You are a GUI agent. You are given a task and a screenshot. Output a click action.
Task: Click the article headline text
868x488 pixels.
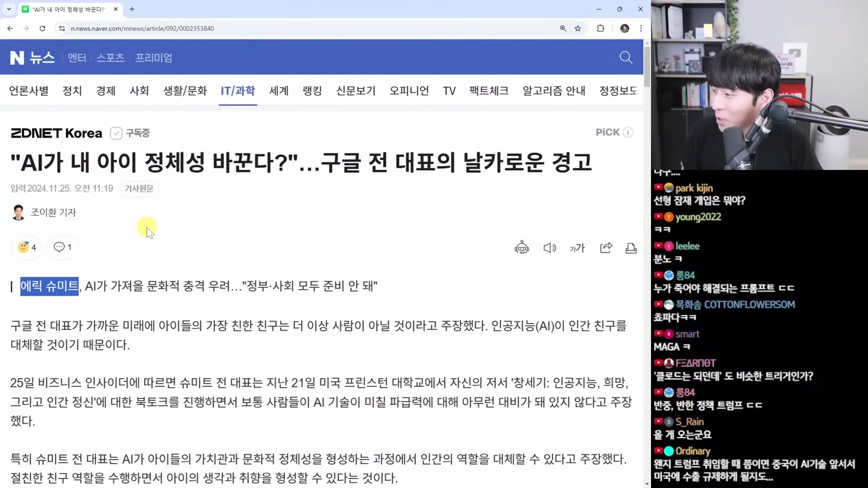tap(301, 163)
